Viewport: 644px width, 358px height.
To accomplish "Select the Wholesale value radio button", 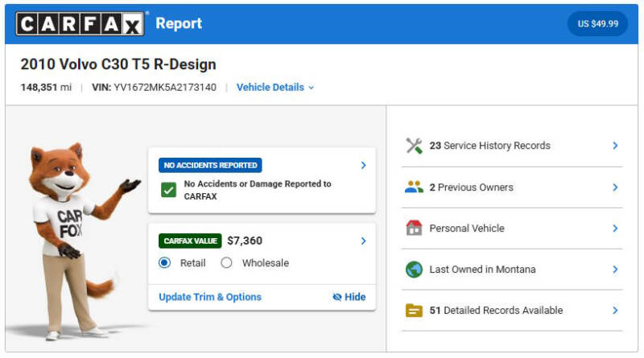I will click(226, 263).
